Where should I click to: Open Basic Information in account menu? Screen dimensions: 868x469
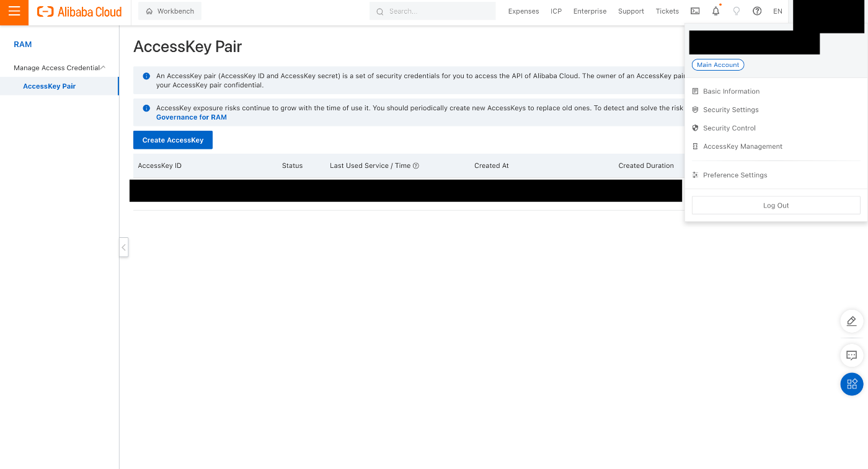tap(731, 91)
